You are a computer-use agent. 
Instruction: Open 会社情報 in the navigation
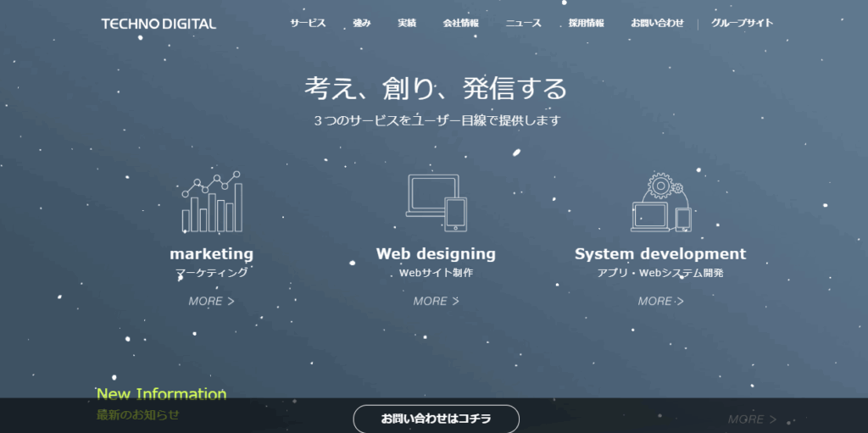[460, 23]
